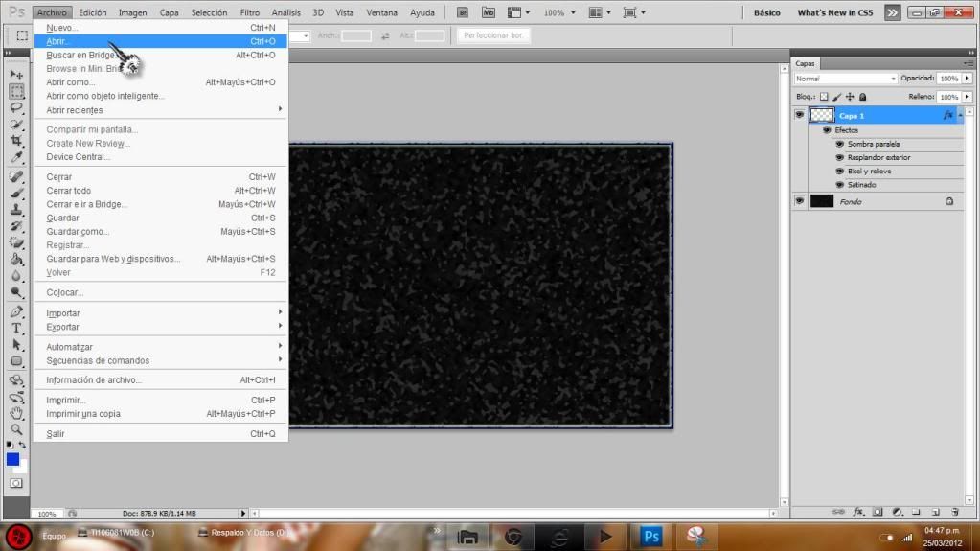Choose Nuevo... menu entry
The width and height of the screenshot is (980, 551).
[x=161, y=28]
